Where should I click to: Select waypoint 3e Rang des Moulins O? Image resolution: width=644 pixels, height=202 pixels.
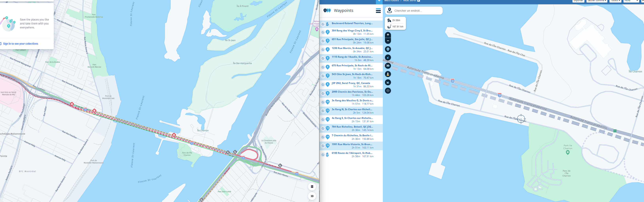click(351, 102)
